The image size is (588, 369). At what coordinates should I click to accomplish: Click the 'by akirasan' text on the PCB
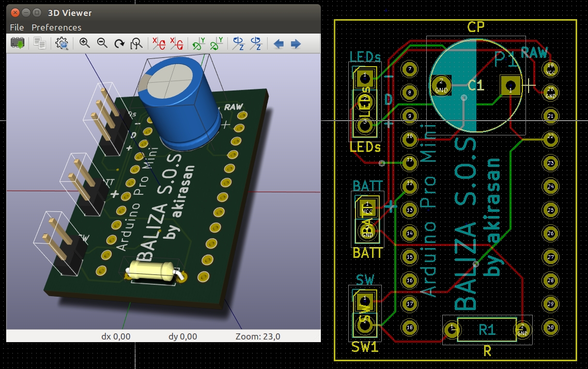point(493,218)
